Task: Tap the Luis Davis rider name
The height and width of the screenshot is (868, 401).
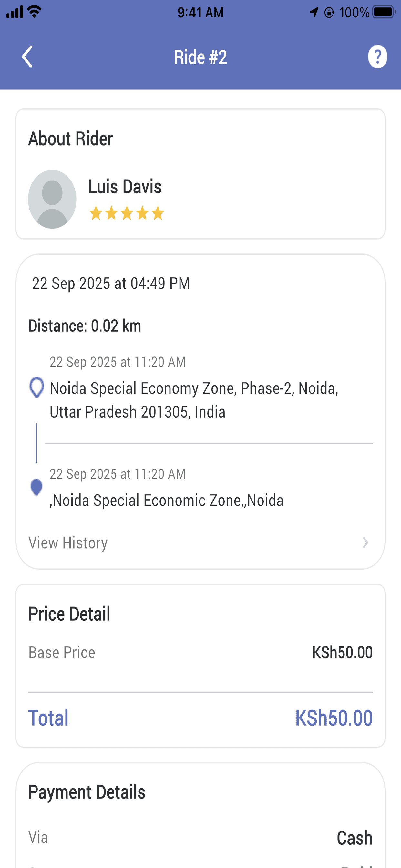Action: (125, 187)
